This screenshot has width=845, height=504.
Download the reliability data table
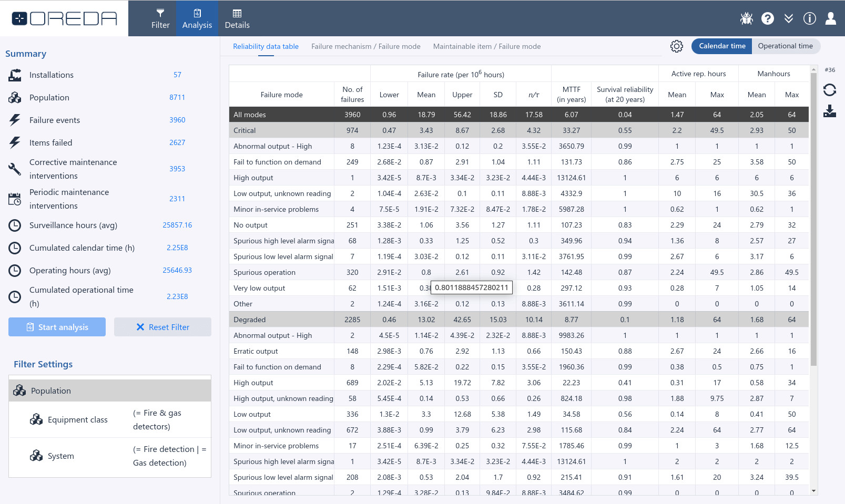click(829, 111)
